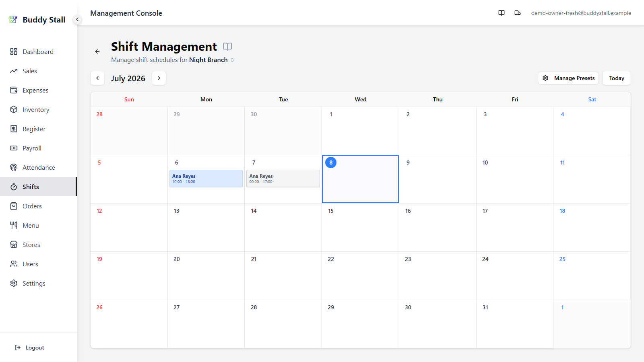
Task: Open Manage Presets
Action: pyautogui.click(x=568, y=78)
